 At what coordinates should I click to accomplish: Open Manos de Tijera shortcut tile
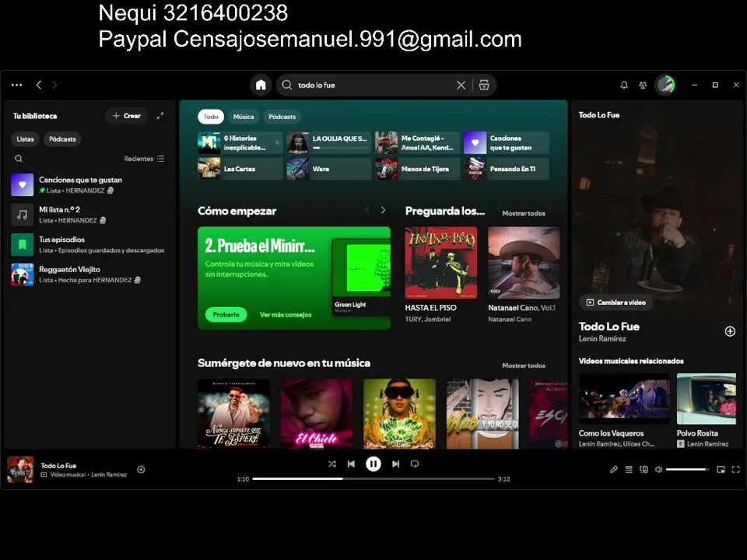pyautogui.click(x=417, y=169)
